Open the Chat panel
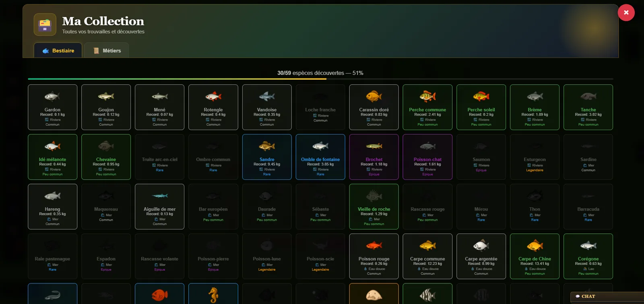This screenshot has height=304, width=644. pos(607,297)
